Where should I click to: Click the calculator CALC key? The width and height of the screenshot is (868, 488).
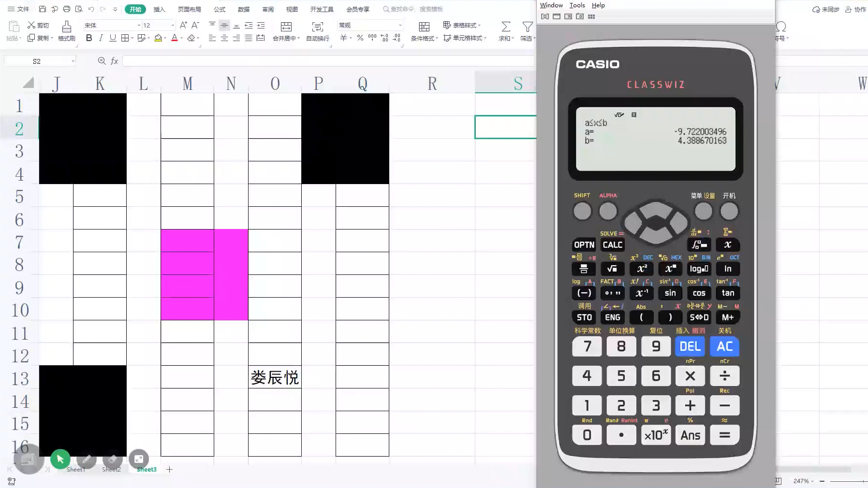click(x=613, y=245)
